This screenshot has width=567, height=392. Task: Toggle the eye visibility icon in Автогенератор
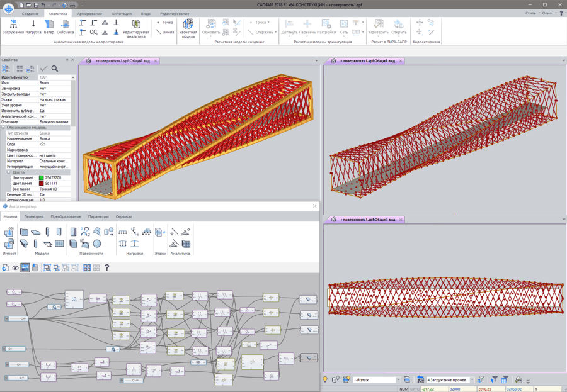pos(16,267)
